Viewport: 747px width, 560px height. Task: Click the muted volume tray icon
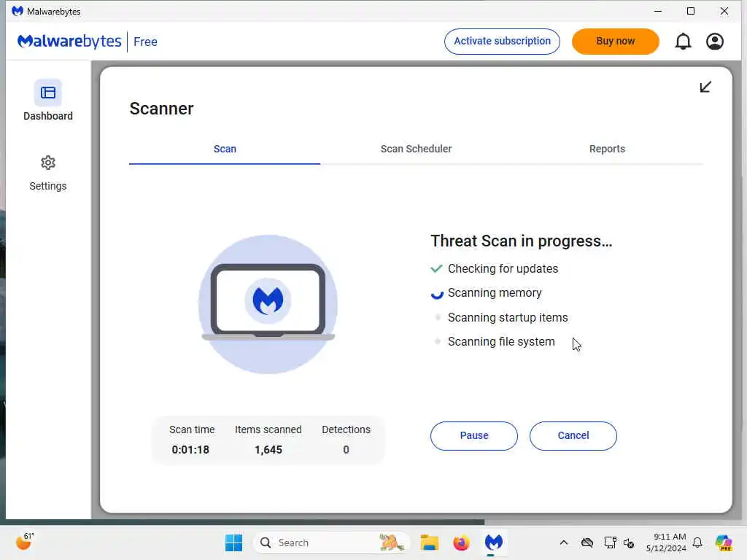[629, 542]
